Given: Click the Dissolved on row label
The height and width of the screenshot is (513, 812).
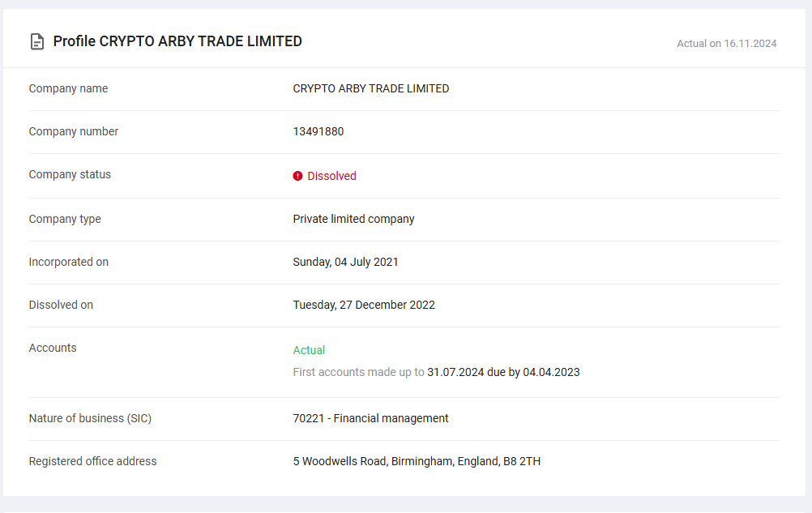Looking at the screenshot, I should (x=61, y=305).
